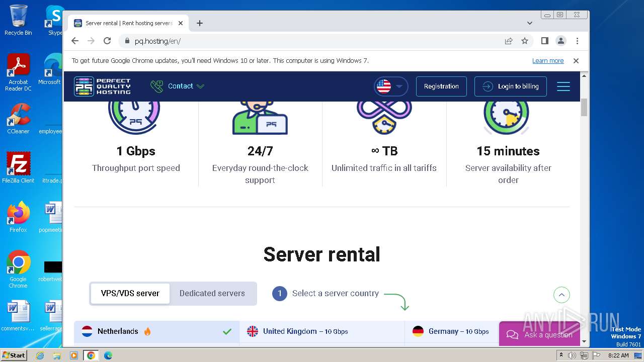Open the Windows Start menu
The height and width of the screenshot is (362, 644).
click(14, 355)
